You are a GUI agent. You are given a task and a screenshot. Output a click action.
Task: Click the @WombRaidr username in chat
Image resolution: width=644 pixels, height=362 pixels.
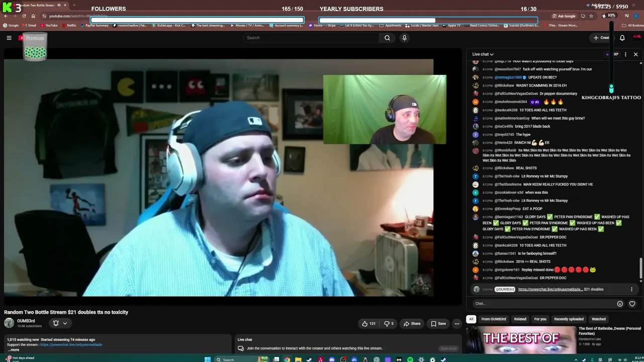tap(506, 150)
